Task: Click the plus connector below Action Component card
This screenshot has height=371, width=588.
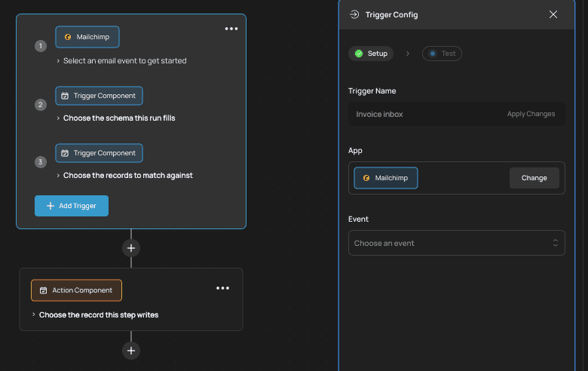Action: 131,351
